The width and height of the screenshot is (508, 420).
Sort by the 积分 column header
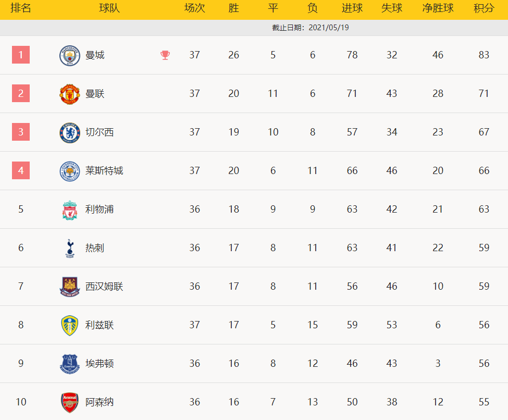[x=484, y=8]
